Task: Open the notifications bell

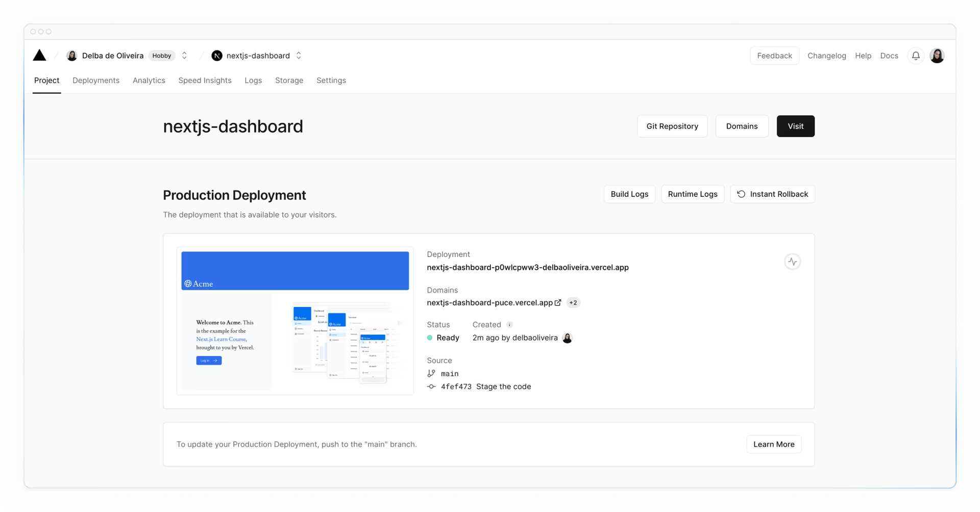Action: pyautogui.click(x=916, y=56)
